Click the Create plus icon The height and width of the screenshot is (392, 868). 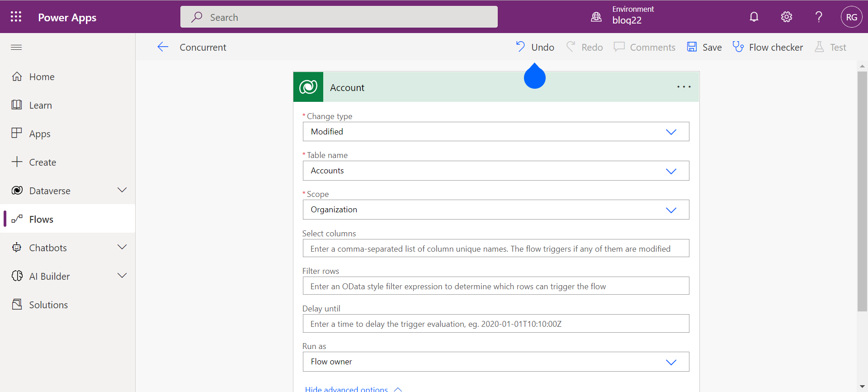pos(17,162)
